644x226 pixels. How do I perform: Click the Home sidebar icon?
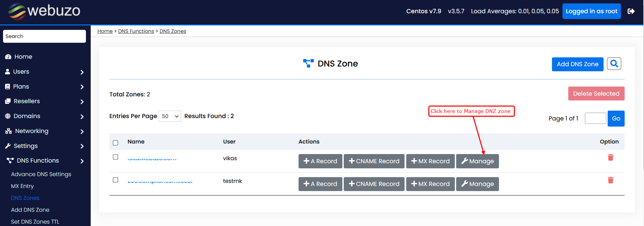8,57
